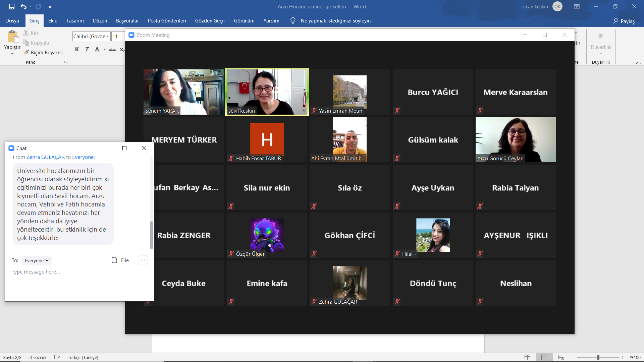Expand the Pano clipboard dialog launcher
The height and width of the screenshot is (362, 644).
click(66, 62)
